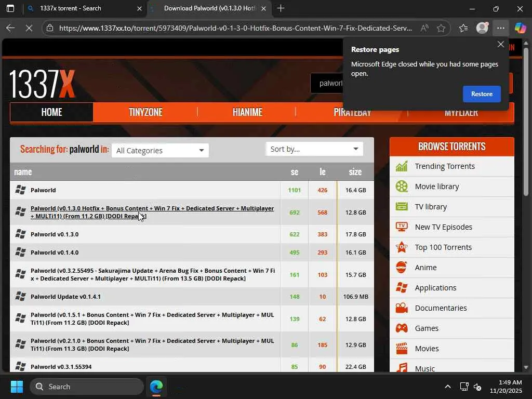Click the Movie library film reel icon
The width and height of the screenshot is (532, 399).
click(402, 187)
